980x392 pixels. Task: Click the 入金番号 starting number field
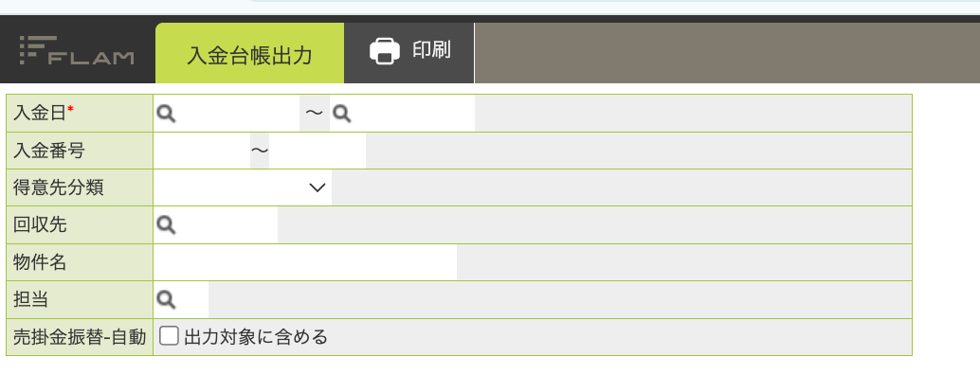(202, 151)
